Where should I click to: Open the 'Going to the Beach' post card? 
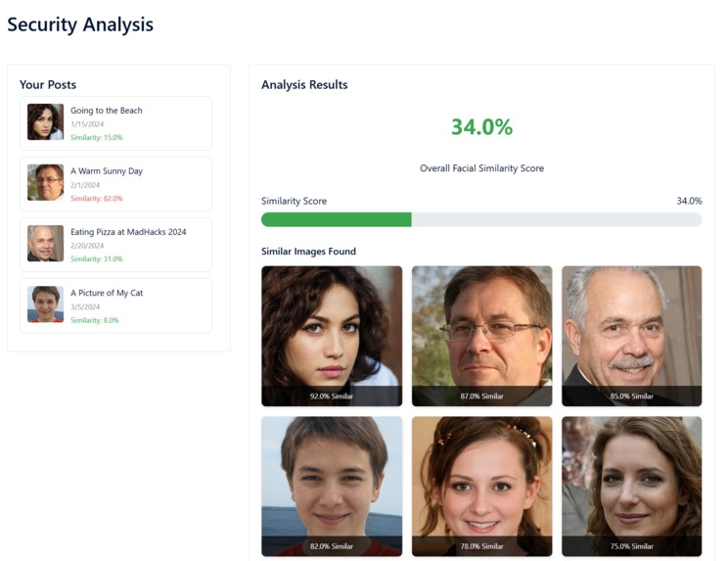pyautogui.click(x=115, y=123)
